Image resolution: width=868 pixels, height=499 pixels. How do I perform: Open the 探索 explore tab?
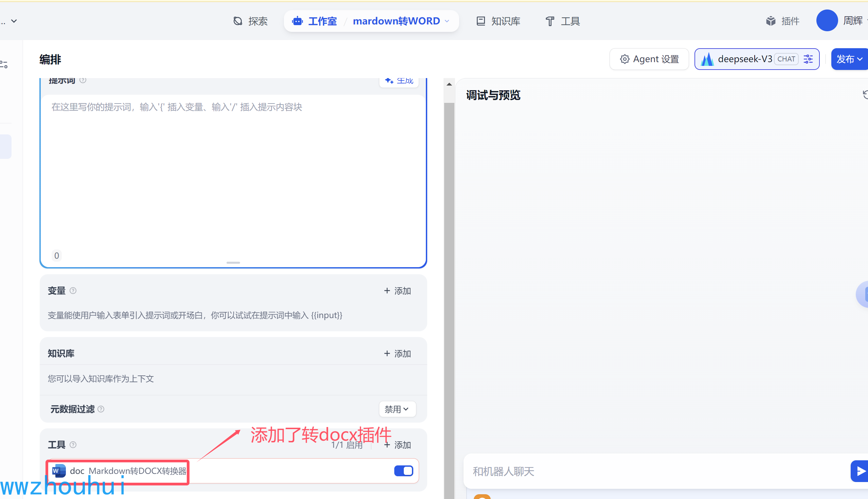pos(250,21)
